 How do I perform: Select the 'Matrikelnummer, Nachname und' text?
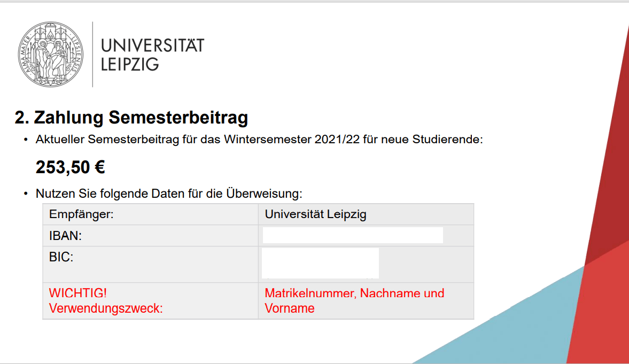(355, 293)
